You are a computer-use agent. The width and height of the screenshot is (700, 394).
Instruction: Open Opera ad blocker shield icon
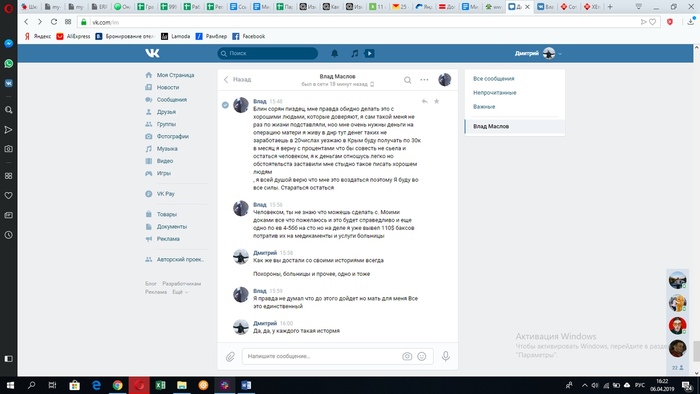coord(670,22)
